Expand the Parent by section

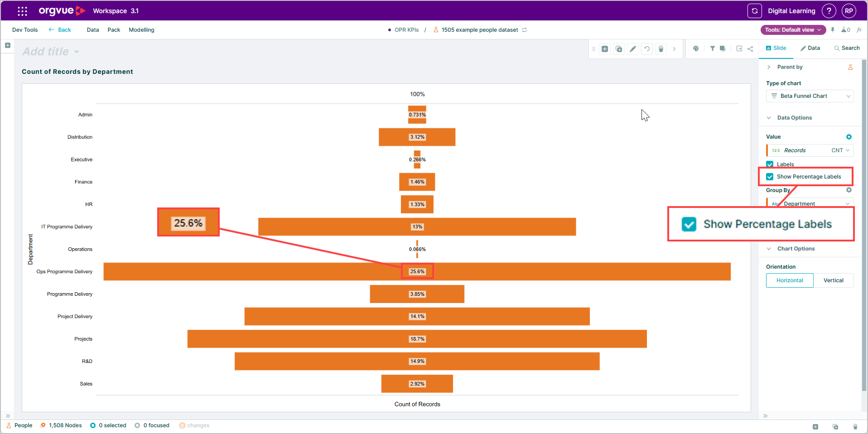point(769,67)
